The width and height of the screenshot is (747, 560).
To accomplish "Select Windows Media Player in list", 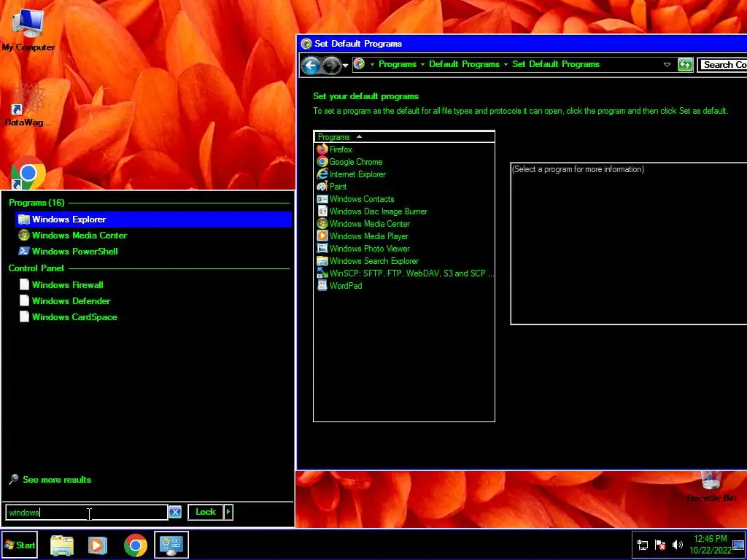I will (x=368, y=236).
